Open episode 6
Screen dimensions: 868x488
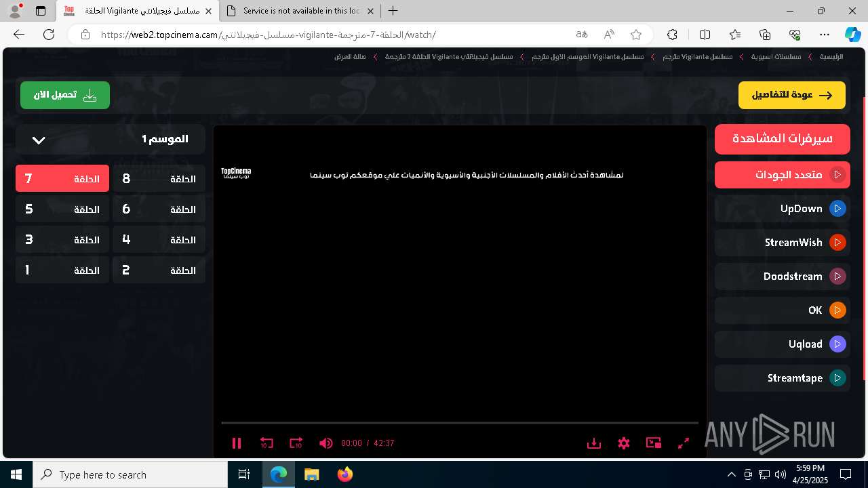tap(159, 209)
